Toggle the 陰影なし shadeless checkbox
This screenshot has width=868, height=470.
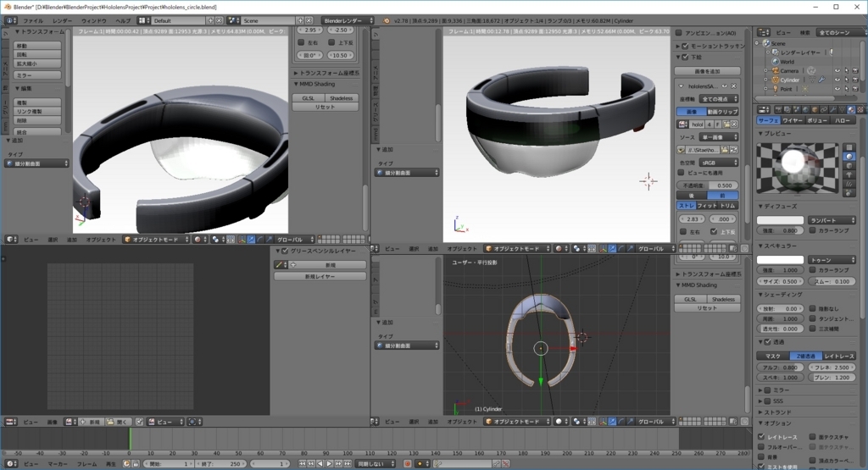tap(813, 308)
